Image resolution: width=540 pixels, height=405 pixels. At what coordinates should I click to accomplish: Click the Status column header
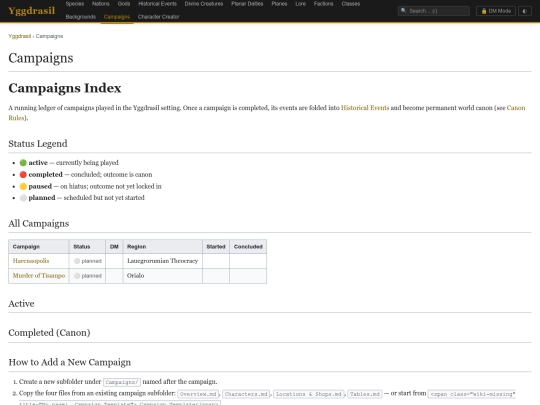pos(82,247)
